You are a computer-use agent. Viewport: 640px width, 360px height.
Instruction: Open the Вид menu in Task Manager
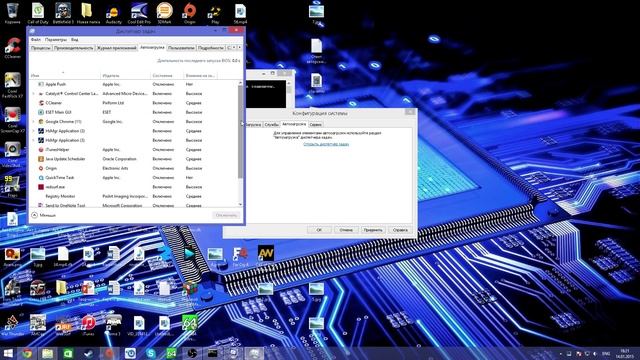pos(74,40)
